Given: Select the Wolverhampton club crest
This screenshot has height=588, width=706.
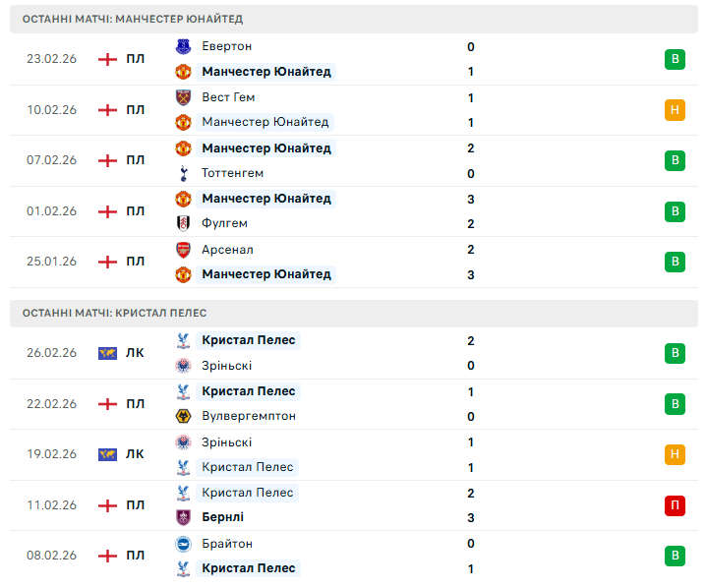Looking at the screenshot, I should coord(183,416).
